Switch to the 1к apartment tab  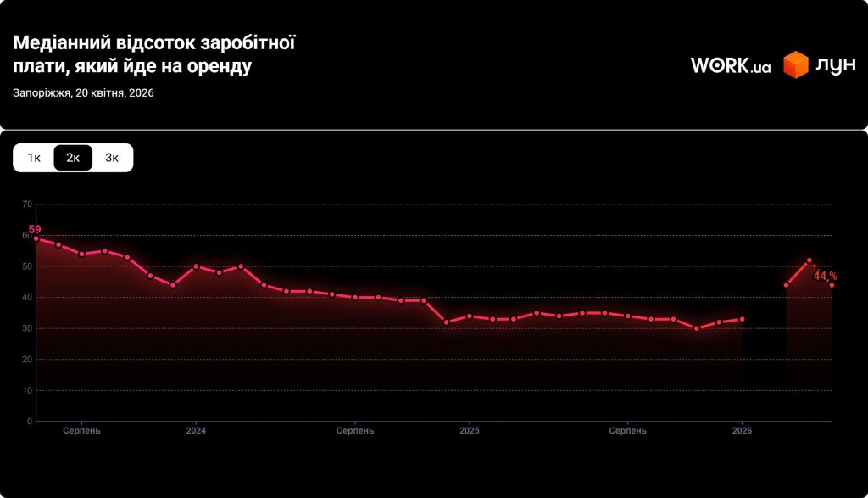[34, 158]
